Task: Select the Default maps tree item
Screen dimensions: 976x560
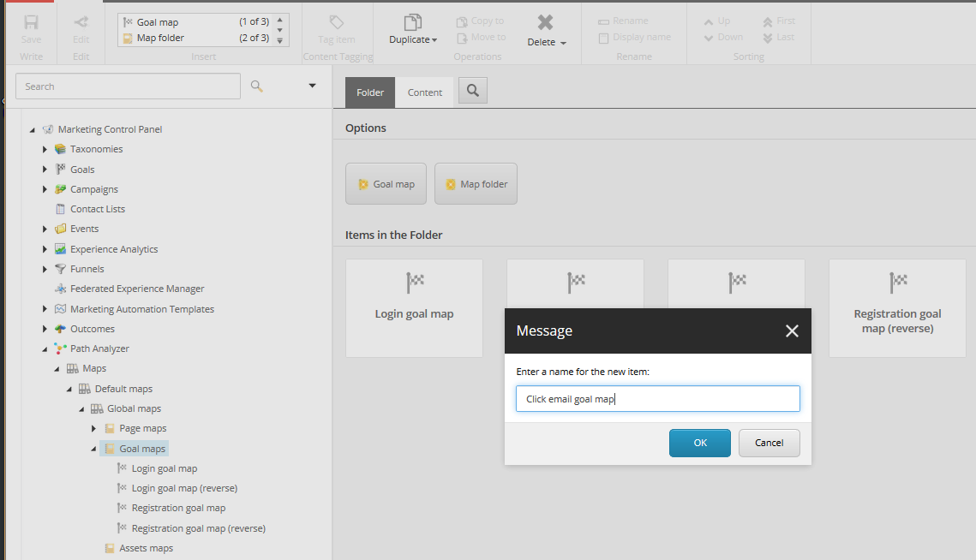Action: point(123,389)
